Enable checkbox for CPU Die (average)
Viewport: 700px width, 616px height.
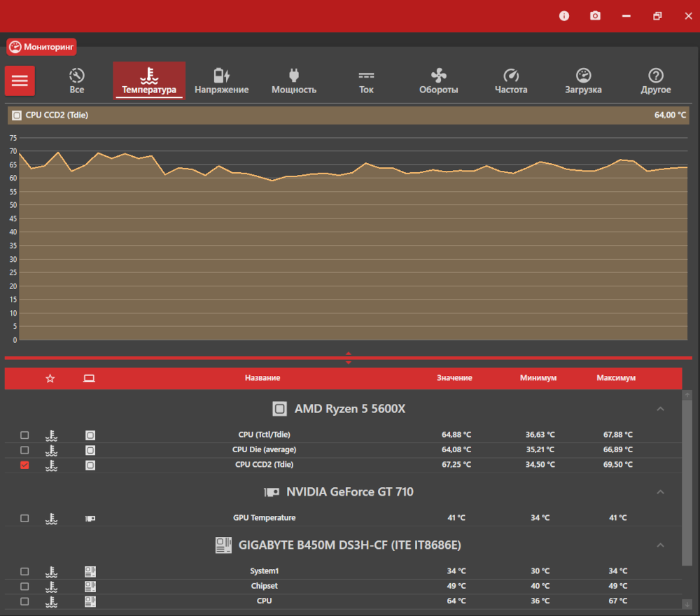click(x=24, y=450)
